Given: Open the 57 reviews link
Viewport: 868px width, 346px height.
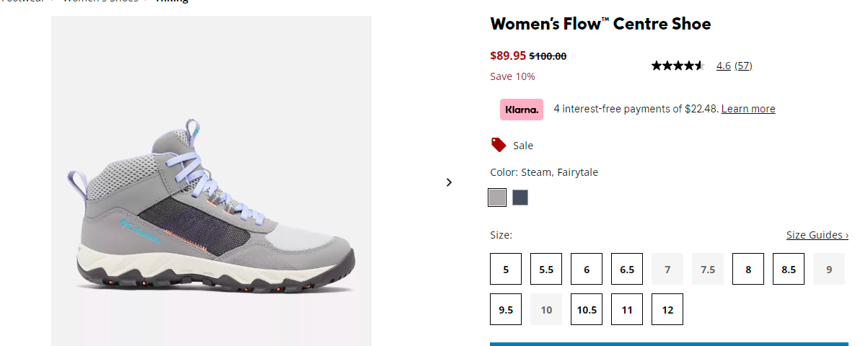Looking at the screenshot, I should 743,66.
